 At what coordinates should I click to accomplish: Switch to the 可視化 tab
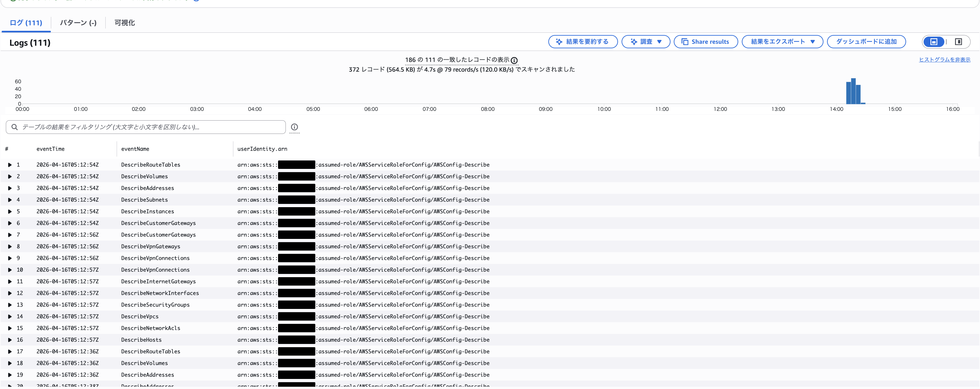coord(125,23)
